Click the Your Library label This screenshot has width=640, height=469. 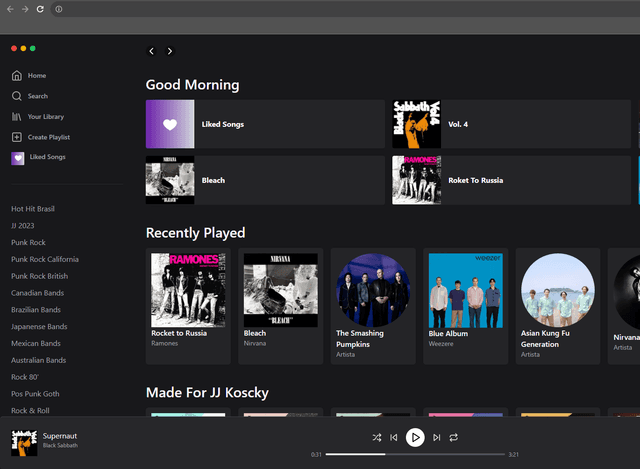(46, 117)
